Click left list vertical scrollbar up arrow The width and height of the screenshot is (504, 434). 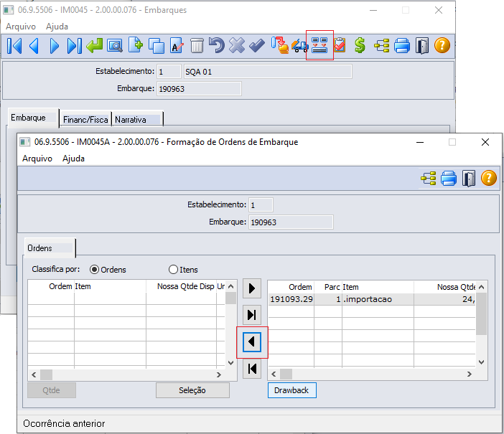230,286
